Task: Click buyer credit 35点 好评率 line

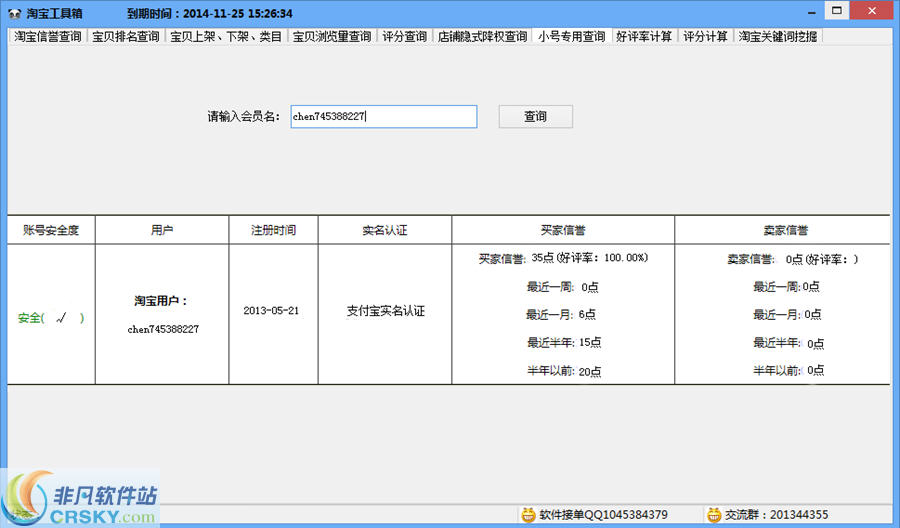Action: (563, 258)
